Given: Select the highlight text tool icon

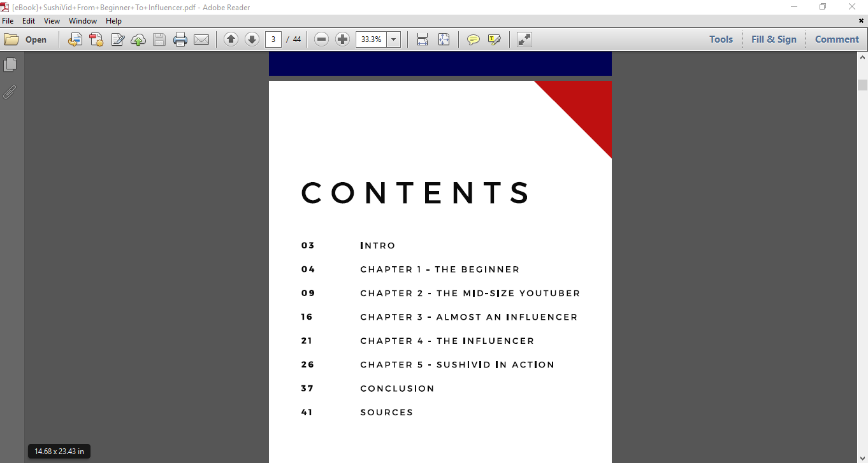Looking at the screenshot, I should [x=495, y=39].
